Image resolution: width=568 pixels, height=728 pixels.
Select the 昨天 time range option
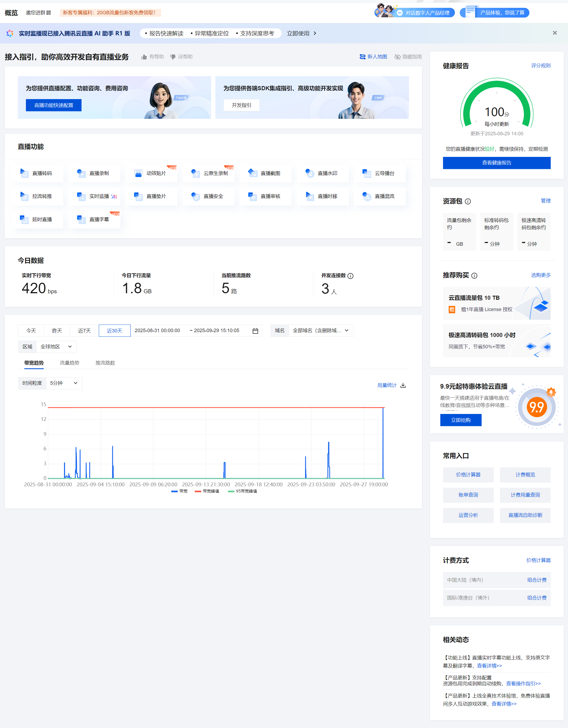(x=57, y=331)
